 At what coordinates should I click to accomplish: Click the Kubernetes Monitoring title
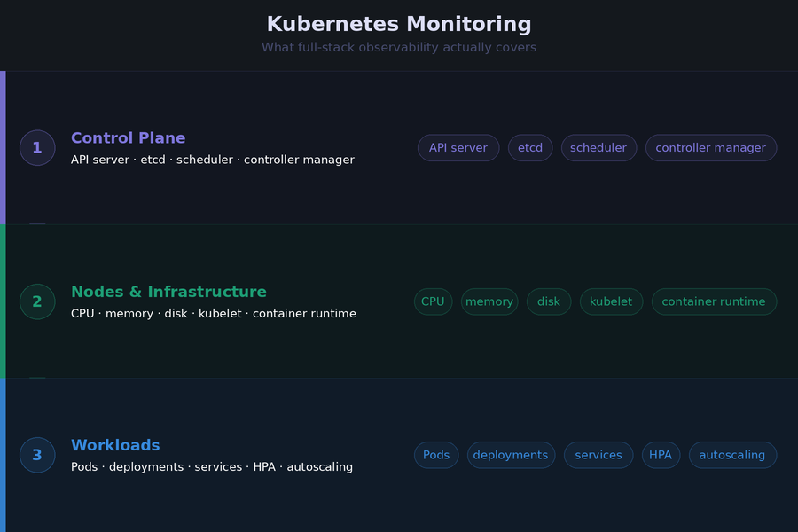point(399,24)
